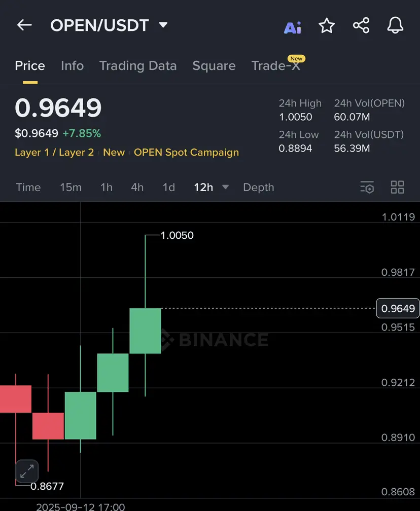Switch to the Info tab
This screenshot has width=420, height=511.
(73, 66)
